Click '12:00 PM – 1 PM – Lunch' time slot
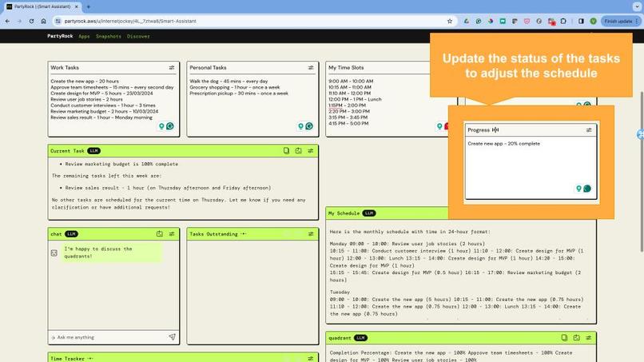The image size is (644, 362). (355, 99)
